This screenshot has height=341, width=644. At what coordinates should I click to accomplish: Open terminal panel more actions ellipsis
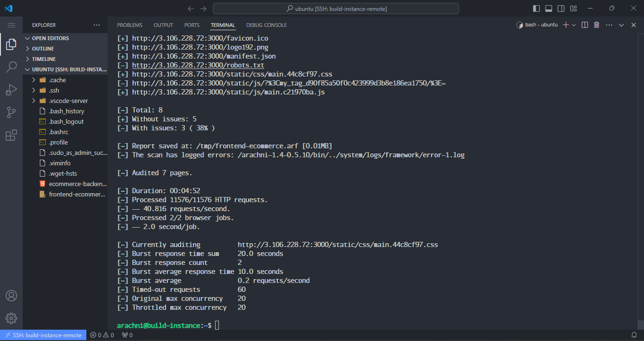(609, 25)
